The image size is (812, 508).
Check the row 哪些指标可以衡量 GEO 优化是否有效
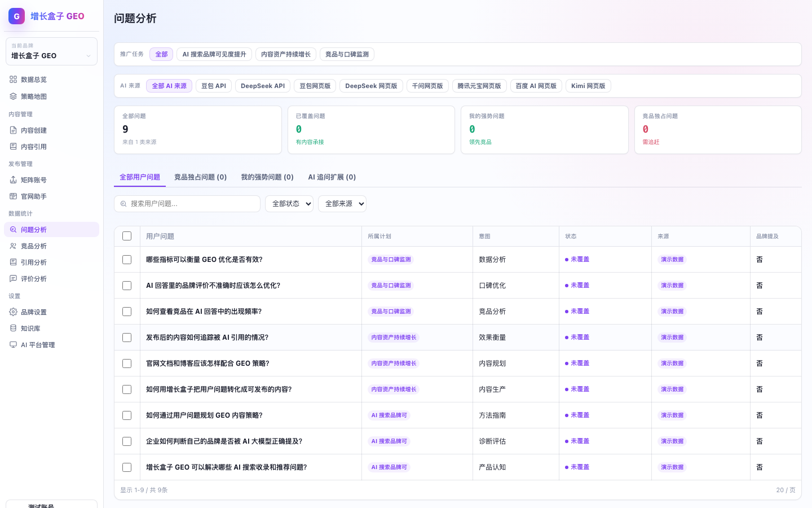(x=127, y=260)
